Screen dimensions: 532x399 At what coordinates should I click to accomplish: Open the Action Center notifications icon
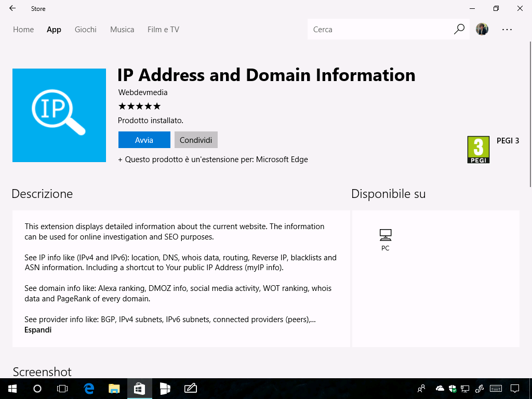[515, 389]
